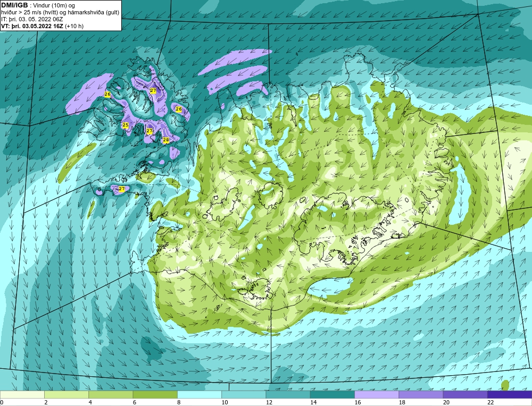The height and width of the screenshot is (406, 532).
Task: Pick the pale yellow 0–2 m/s legend swatch
Action: click(x=22, y=394)
